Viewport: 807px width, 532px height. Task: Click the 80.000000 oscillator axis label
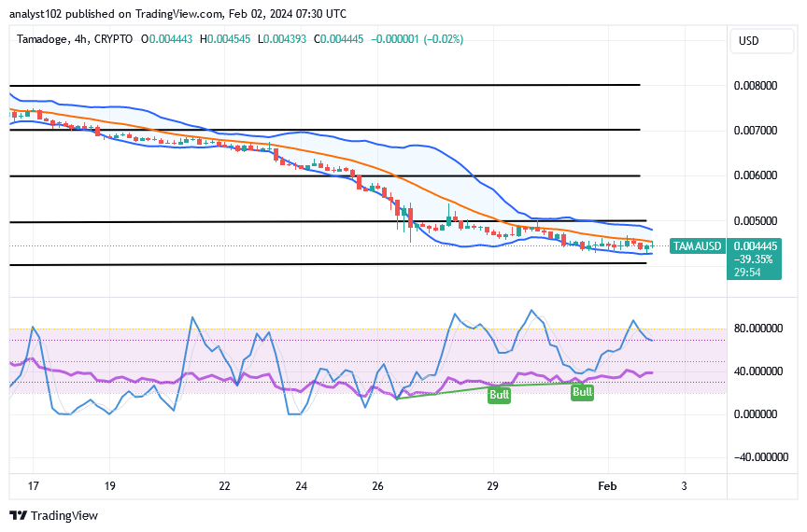[x=758, y=329]
